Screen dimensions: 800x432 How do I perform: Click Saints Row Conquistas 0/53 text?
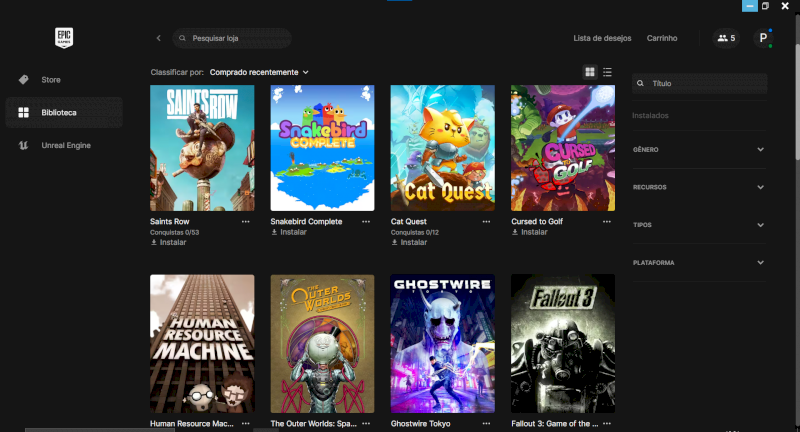tap(174, 232)
